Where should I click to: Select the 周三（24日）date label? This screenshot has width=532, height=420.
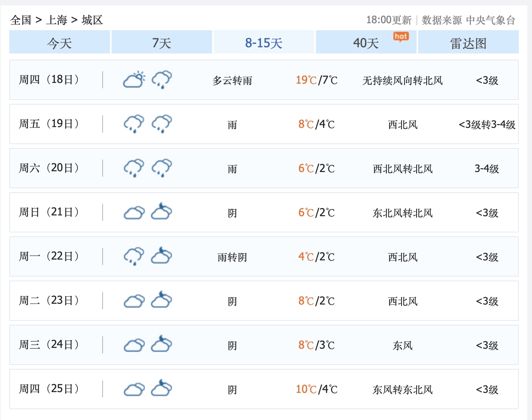pyautogui.click(x=49, y=345)
